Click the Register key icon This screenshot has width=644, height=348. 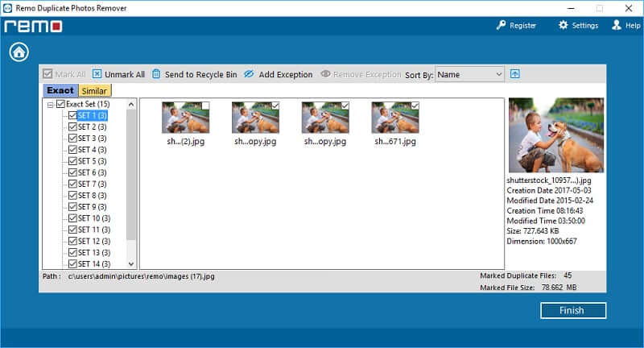tap(501, 26)
